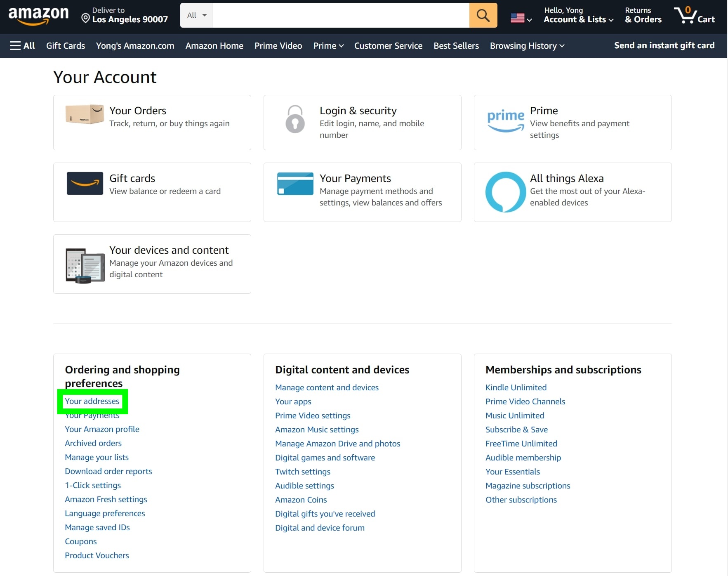Open Manage Amazon Drive and photos link
The image size is (728, 576).
click(x=338, y=444)
